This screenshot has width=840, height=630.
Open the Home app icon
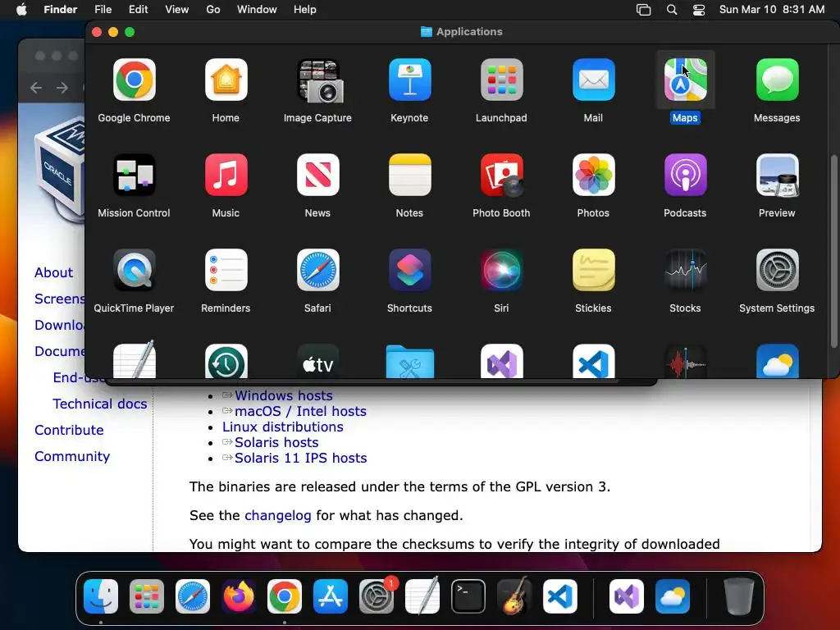click(x=226, y=80)
